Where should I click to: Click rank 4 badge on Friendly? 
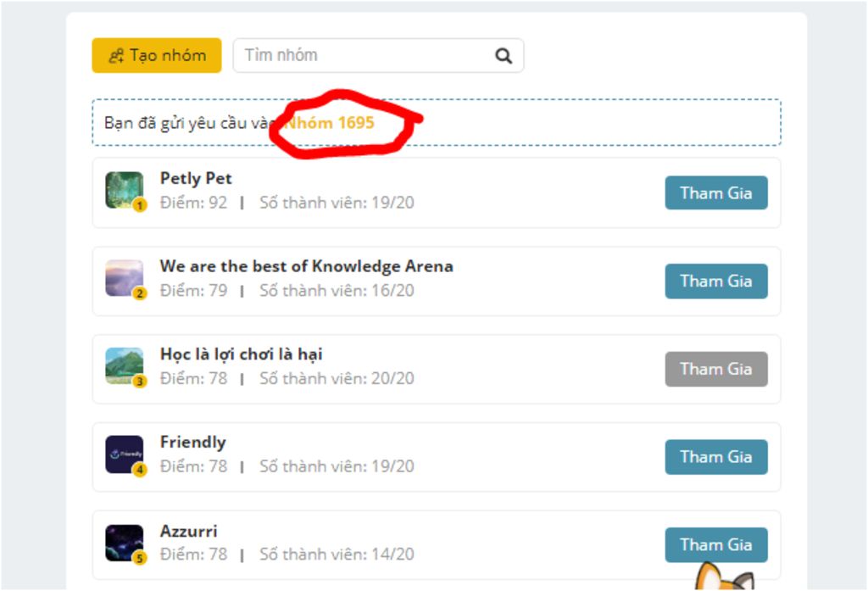click(x=140, y=470)
